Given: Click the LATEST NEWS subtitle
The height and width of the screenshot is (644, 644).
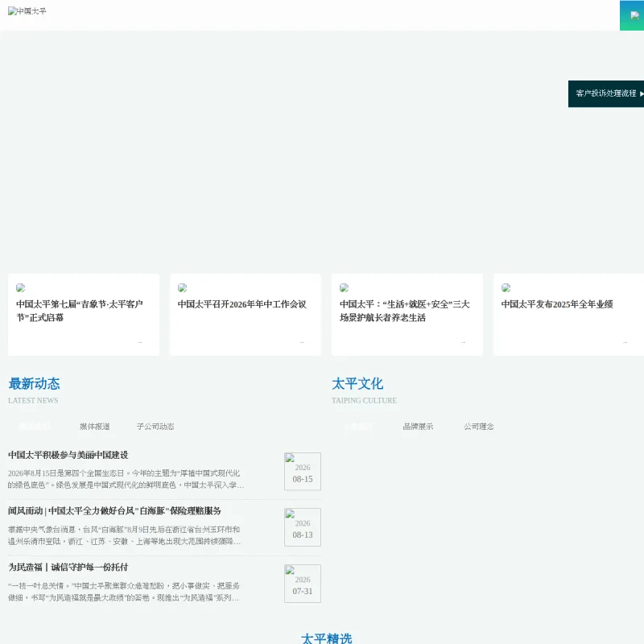Looking at the screenshot, I should click(33, 400).
